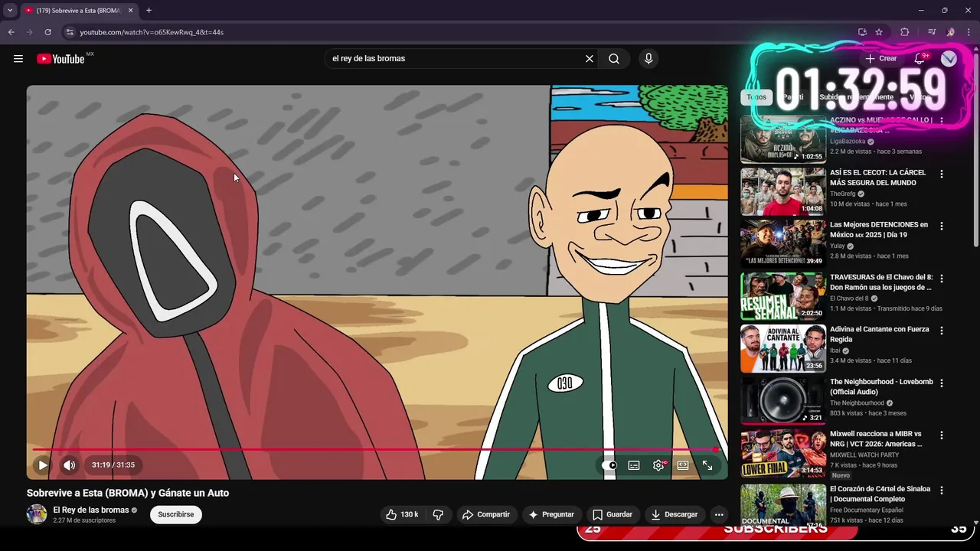Open account avatar menu
Viewport: 980px width, 551px height.
coord(949,59)
